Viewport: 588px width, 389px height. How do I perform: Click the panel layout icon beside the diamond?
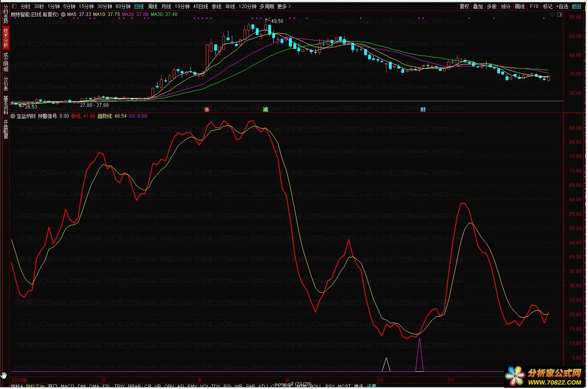[560, 15]
